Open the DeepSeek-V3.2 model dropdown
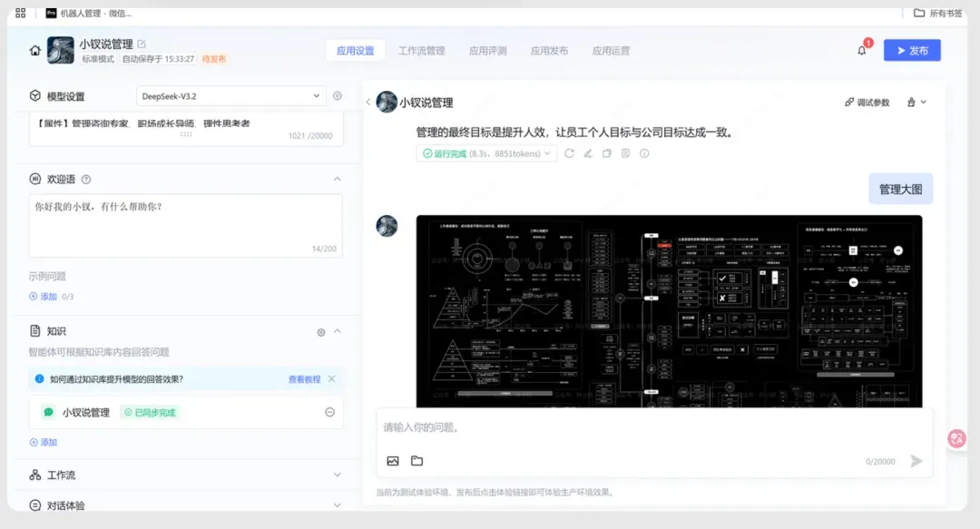The image size is (980, 529). point(231,96)
